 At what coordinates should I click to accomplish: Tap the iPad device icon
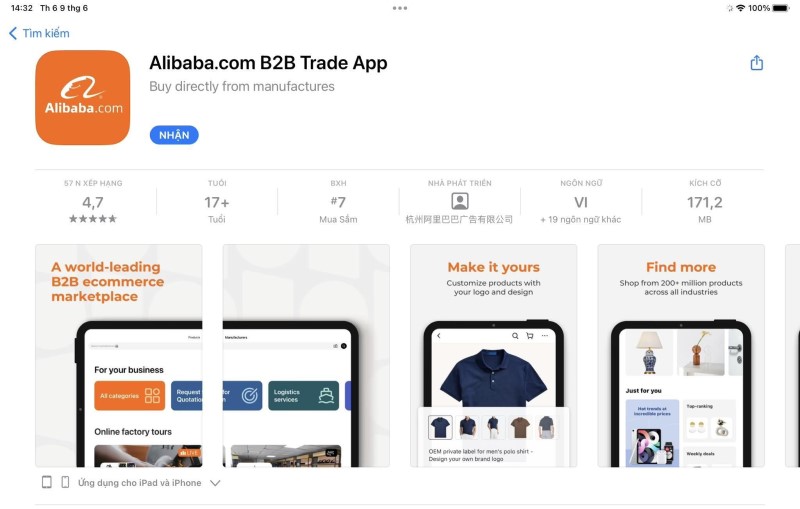(46, 482)
